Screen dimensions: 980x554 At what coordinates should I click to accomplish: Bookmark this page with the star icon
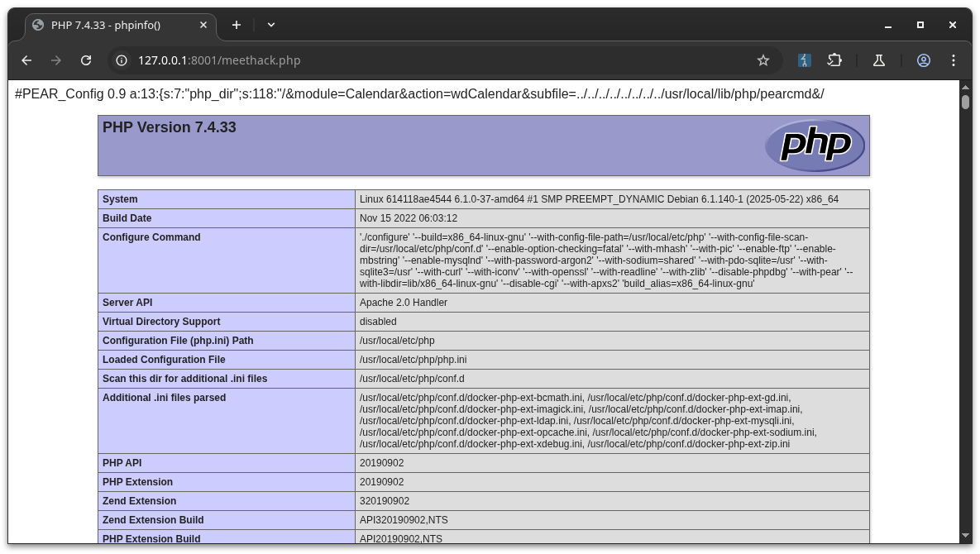[763, 60]
